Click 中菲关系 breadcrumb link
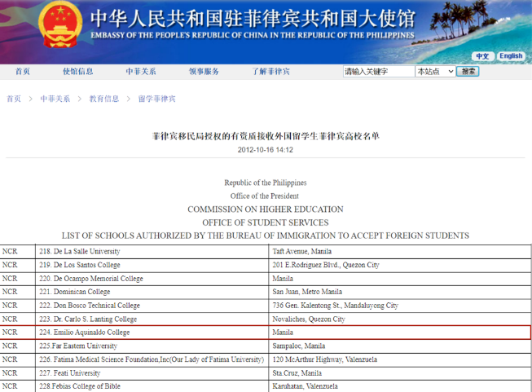 (55, 99)
